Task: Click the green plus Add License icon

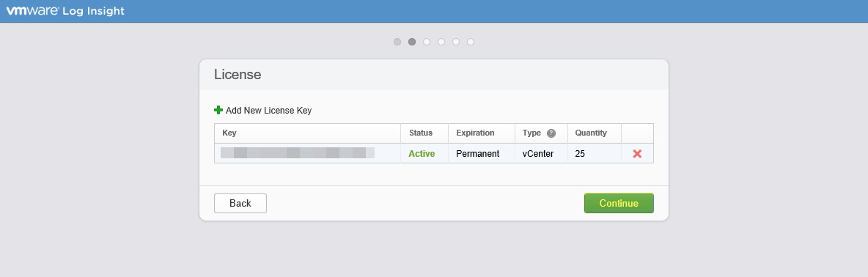Action: (x=218, y=110)
